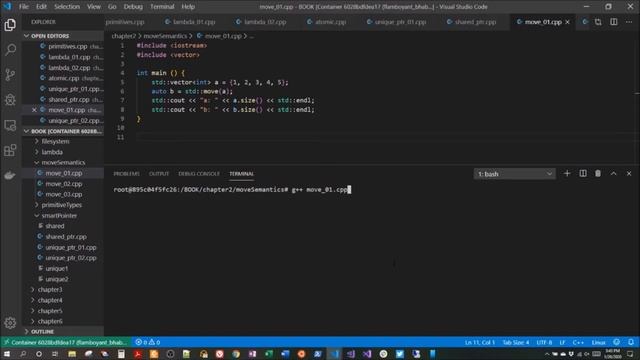Screen dimensions: 640x360
Task: Click the moveSemantics breadcrumb
Action: point(165,36)
